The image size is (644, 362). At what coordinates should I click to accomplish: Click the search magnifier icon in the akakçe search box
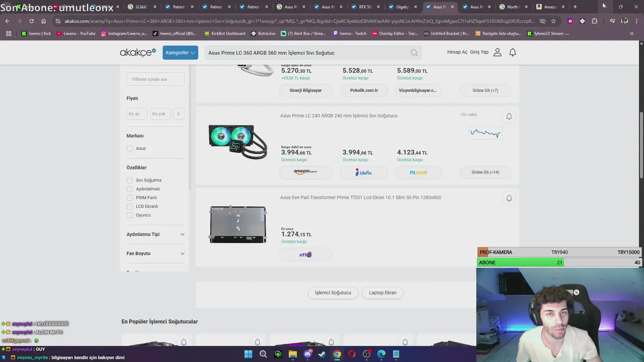[x=414, y=53]
